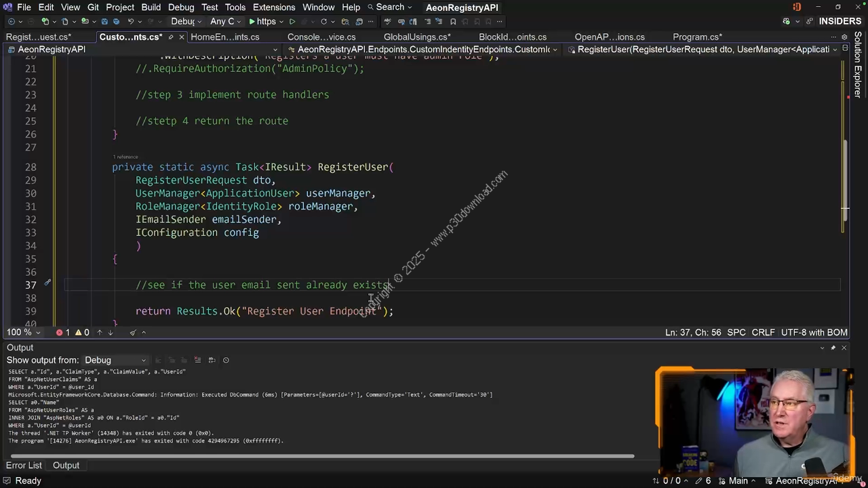Click Start Without Debugging outline play icon

click(292, 22)
